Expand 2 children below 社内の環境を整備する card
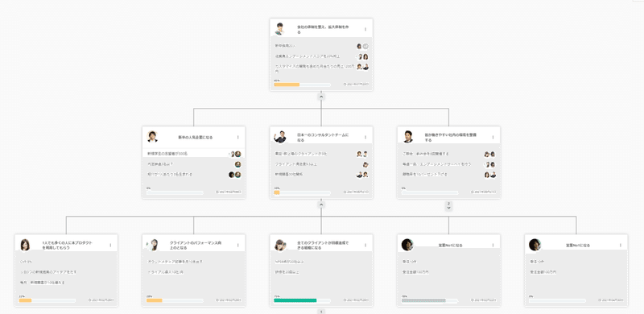Viewport: 644px width, 314px height. (449, 206)
